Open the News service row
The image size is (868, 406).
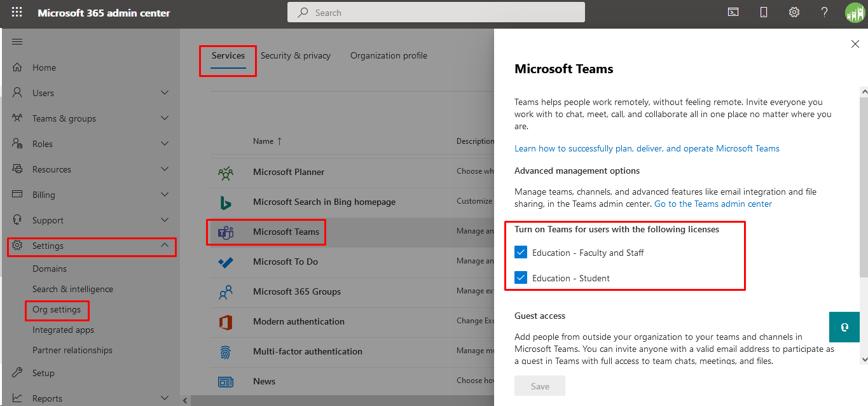pyautogui.click(x=352, y=381)
